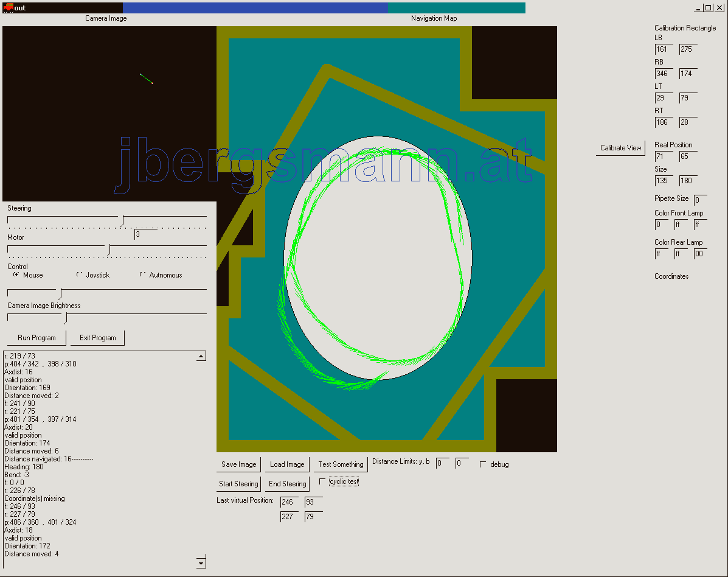Click the Size field showing 180
The image size is (728, 577).
pos(688,181)
